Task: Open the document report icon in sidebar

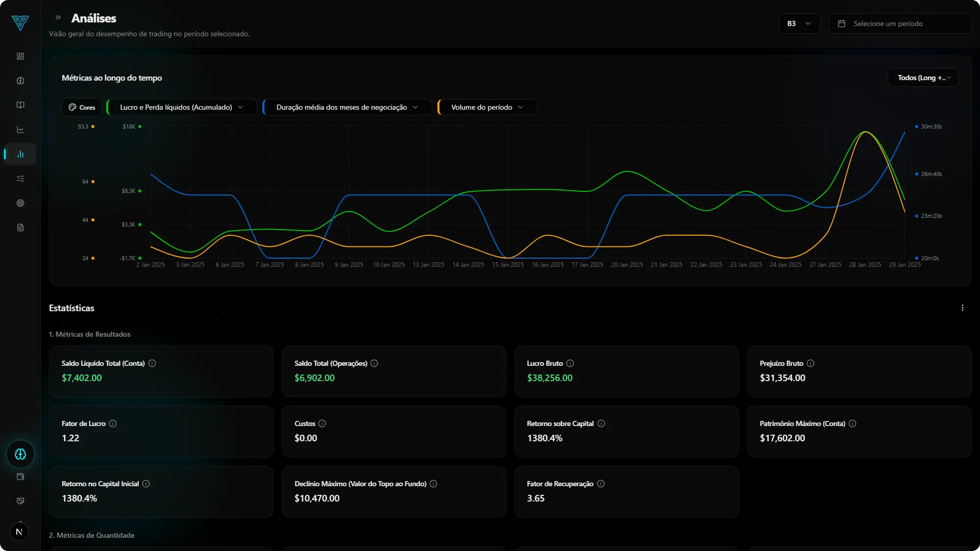Action: pyautogui.click(x=20, y=228)
